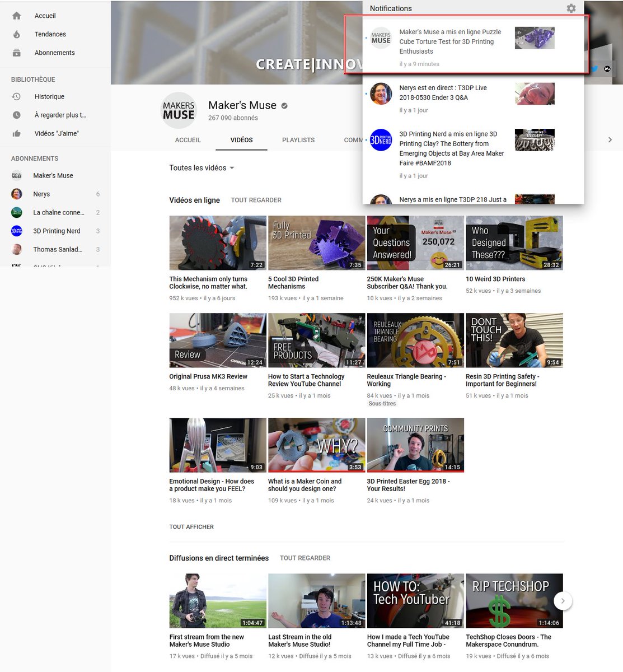Open Toutes les vidéos dropdown
This screenshot has width=623, height=672.
pyautogui.click(x=202, y=168)
